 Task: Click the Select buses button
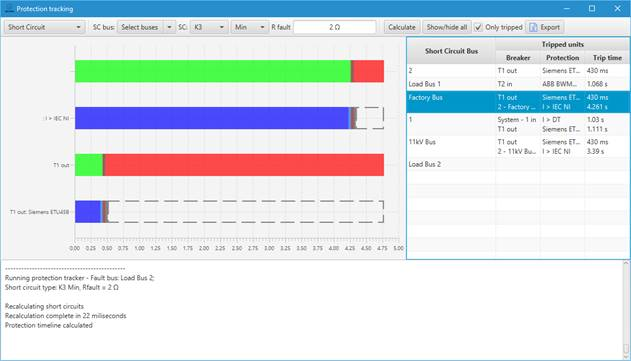140,27
